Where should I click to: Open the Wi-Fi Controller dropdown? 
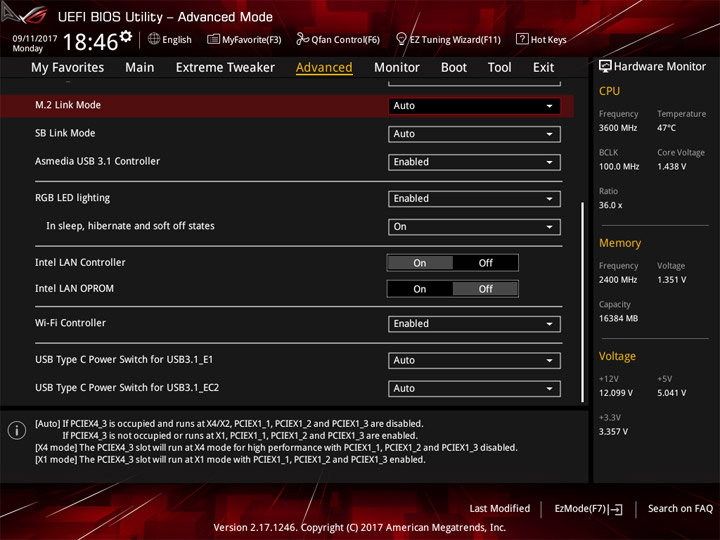474,324
